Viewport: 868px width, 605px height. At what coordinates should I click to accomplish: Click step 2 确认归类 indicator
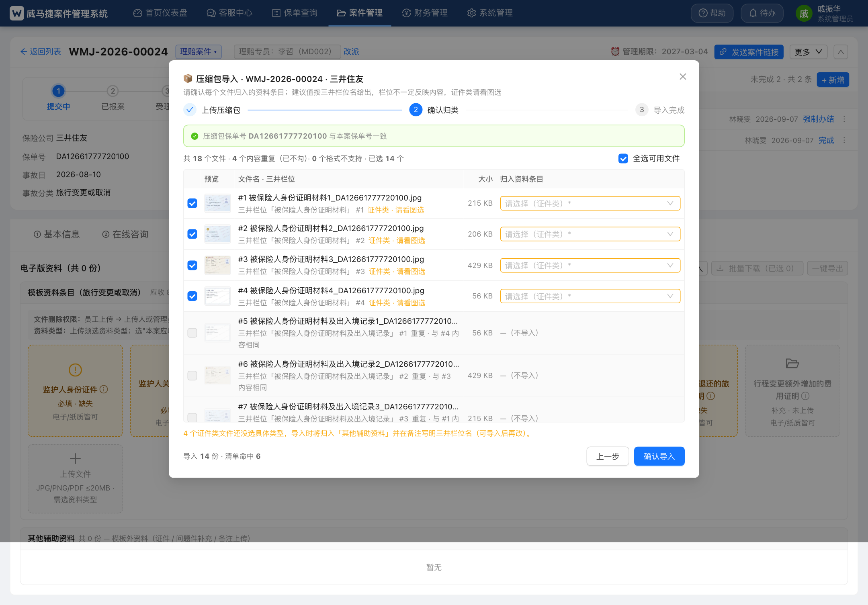point(434,110)
